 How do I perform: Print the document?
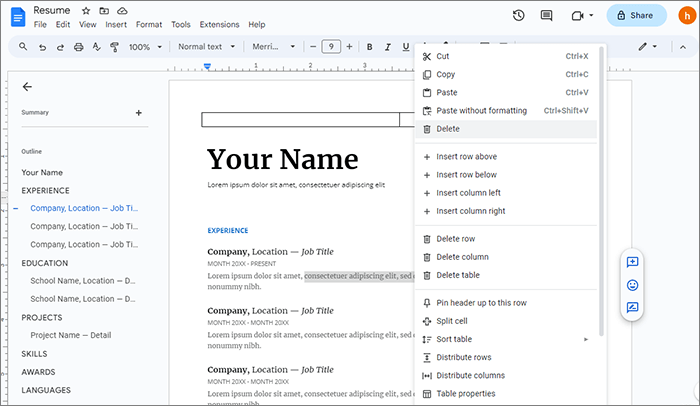pos(79,47)
